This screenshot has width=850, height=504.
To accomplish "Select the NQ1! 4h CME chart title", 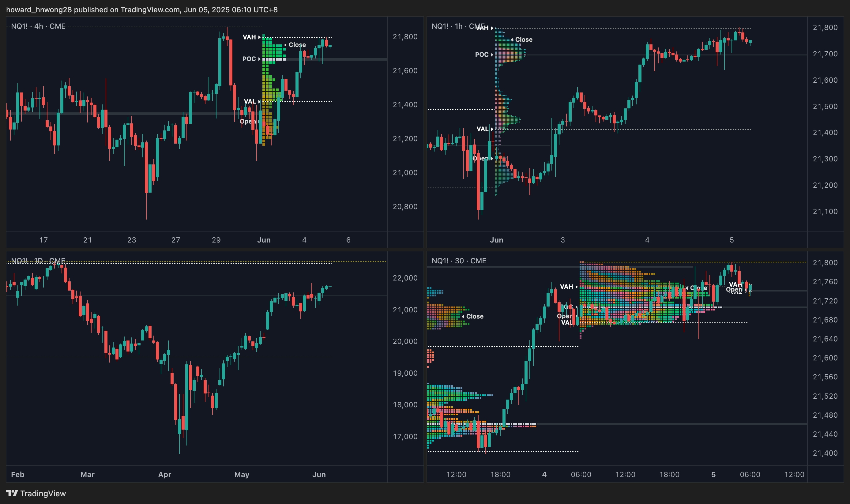I will click(x=38, y=26).
